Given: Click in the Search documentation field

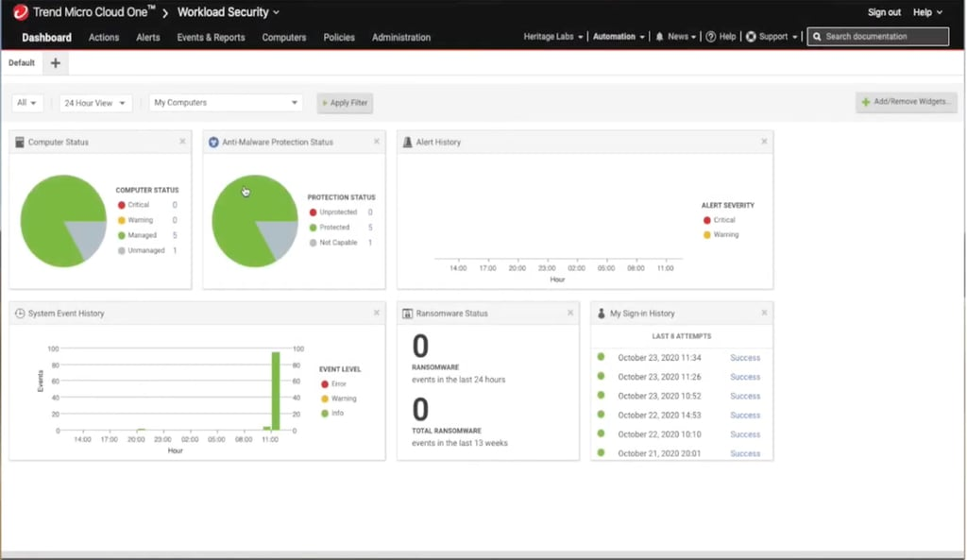Looking at the screenshot, I should pyautogui.click(x=878, y=37).
